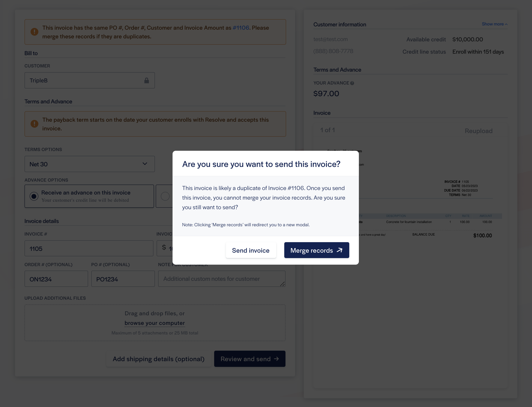Select the second advance option radio button

pyautogui.click(x=165, y=196)
